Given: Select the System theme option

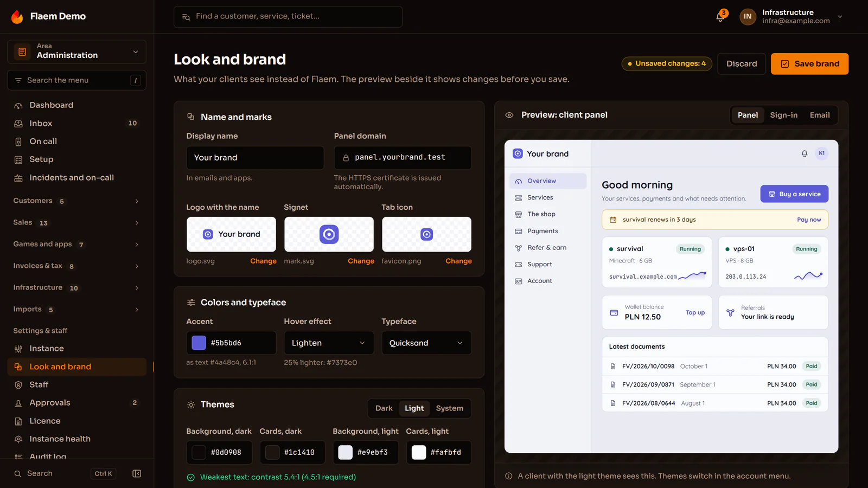Looking at the screenshot, I should (x=450, y=408).
